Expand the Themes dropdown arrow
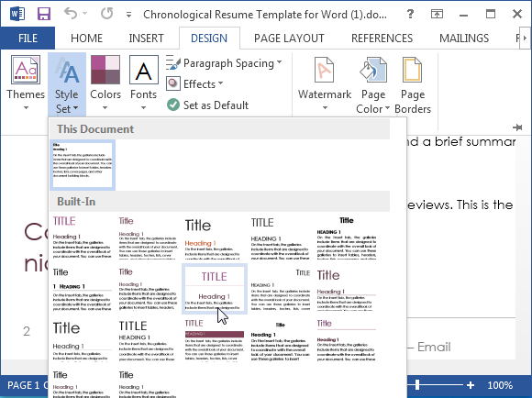 26,108
